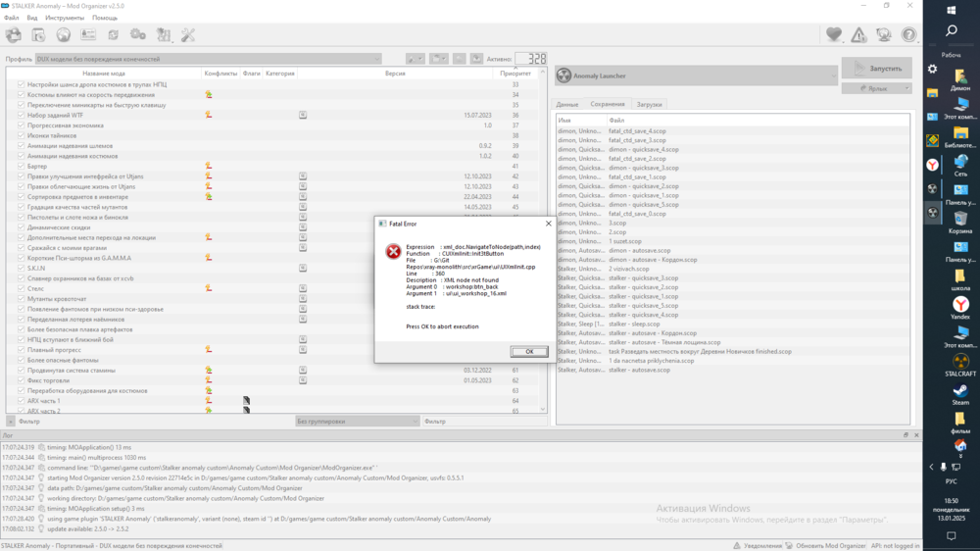The width and height of the screenshot is (980, 551).
Task: Open the 'Профиль' profile dropdown
Action: point(208,59)
